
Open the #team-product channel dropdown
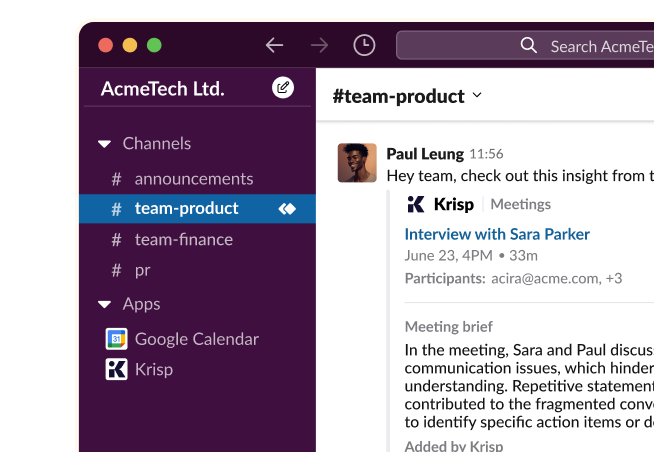tap(477, 96)
